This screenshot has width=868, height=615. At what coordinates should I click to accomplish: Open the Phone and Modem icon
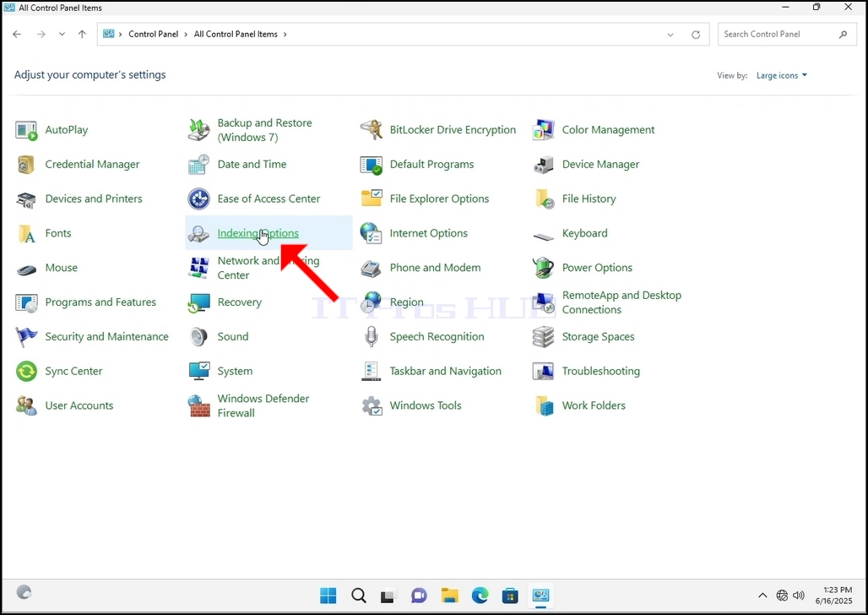pos(371,268)
